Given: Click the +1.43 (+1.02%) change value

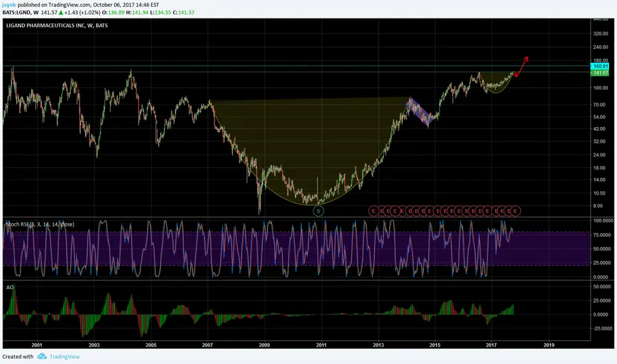Looking at the screenshot, I should (82, 12).
